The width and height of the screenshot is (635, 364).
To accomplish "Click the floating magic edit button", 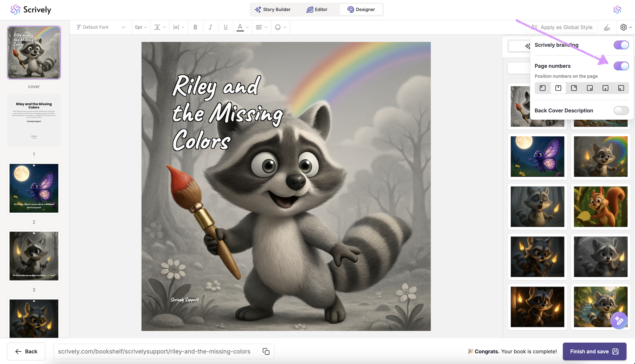I will [x=619, y=321].
